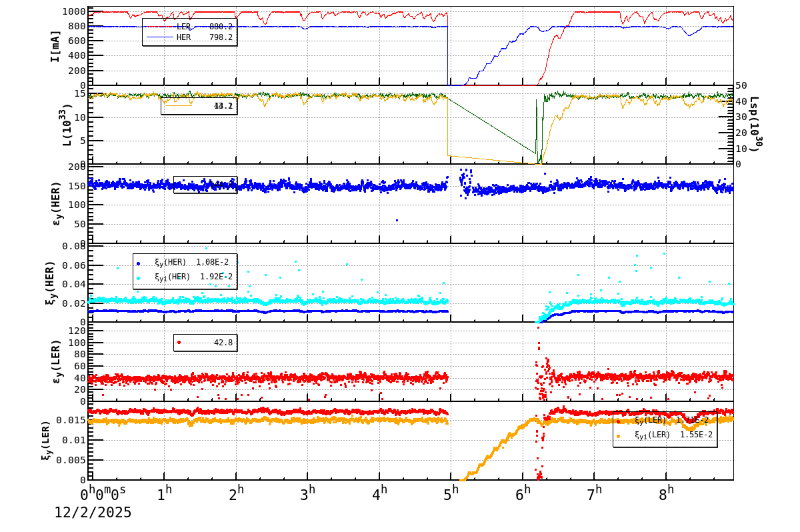Click the 0h0m0s time tick label
The image size is (800, 532).
(103, 493)
